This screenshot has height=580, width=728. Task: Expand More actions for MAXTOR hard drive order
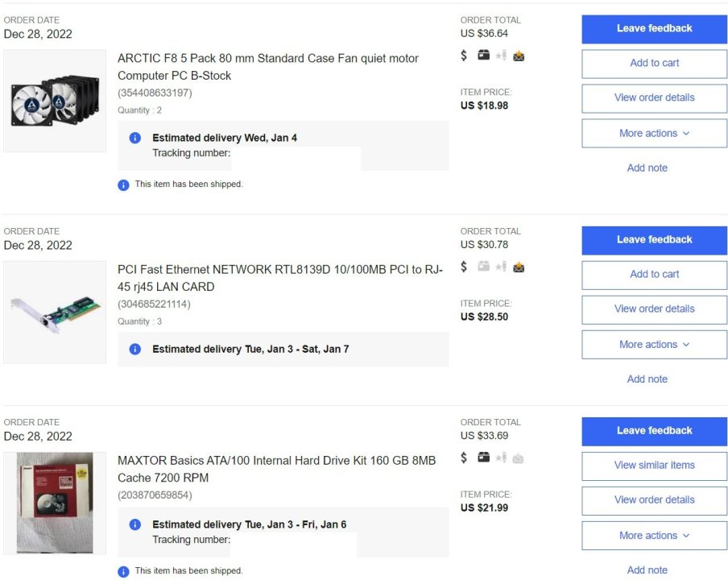654,535
